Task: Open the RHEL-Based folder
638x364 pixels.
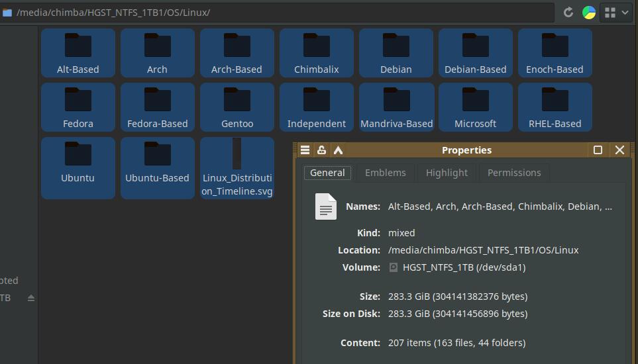Action: (x=555, y=107)
